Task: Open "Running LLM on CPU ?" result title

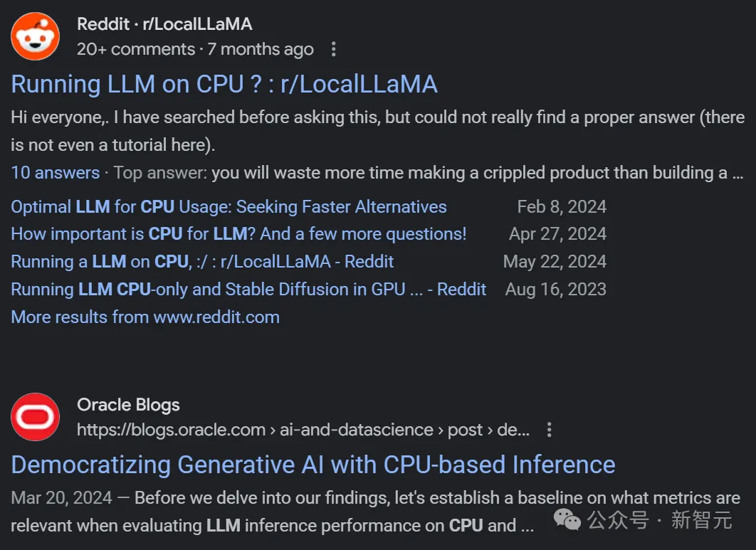Action: tap(224, 84)
